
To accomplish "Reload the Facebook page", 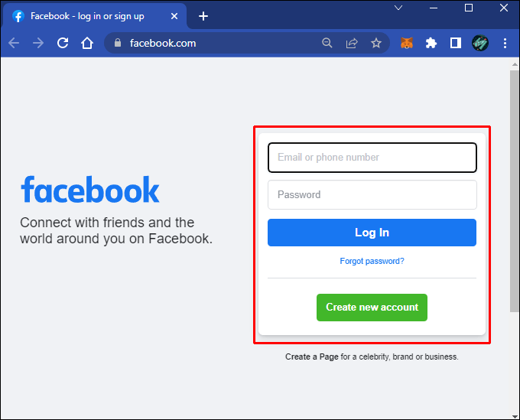I will [x=63, y=43].
